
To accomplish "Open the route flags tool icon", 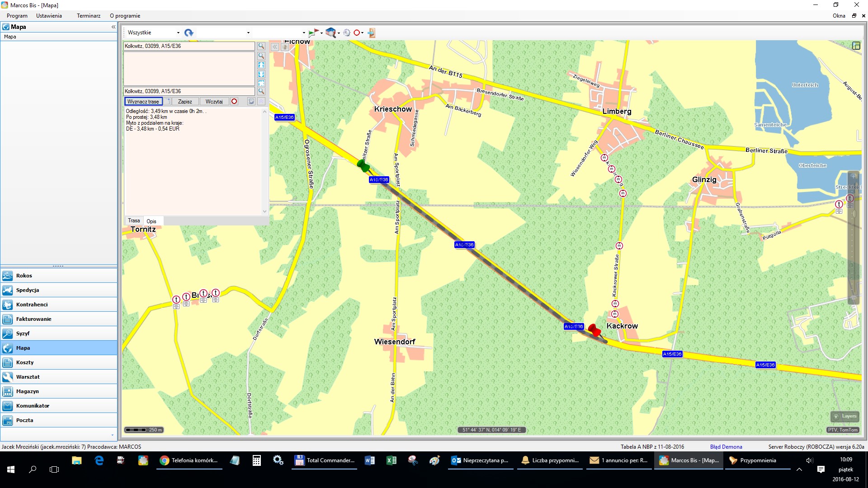I will coord(313,33).
